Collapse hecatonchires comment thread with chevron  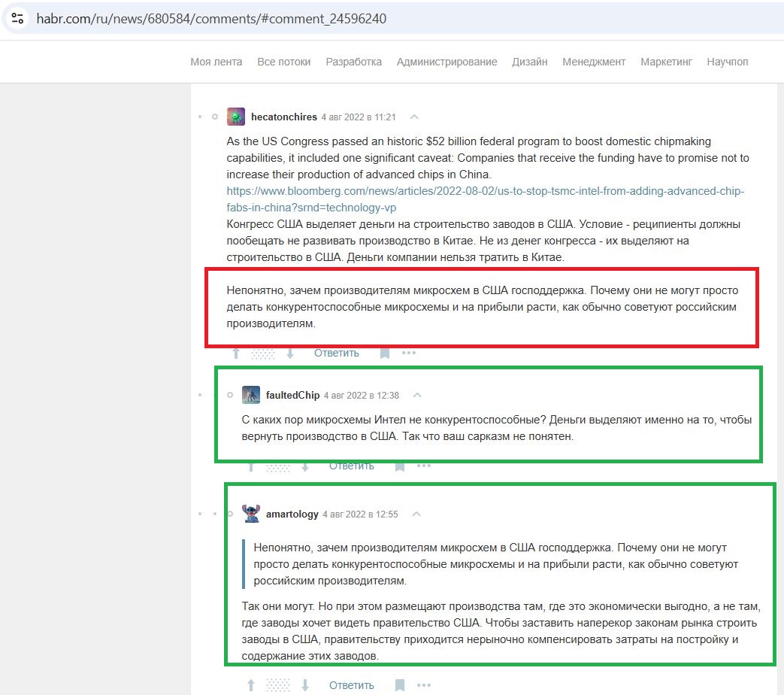pos(414,117)
